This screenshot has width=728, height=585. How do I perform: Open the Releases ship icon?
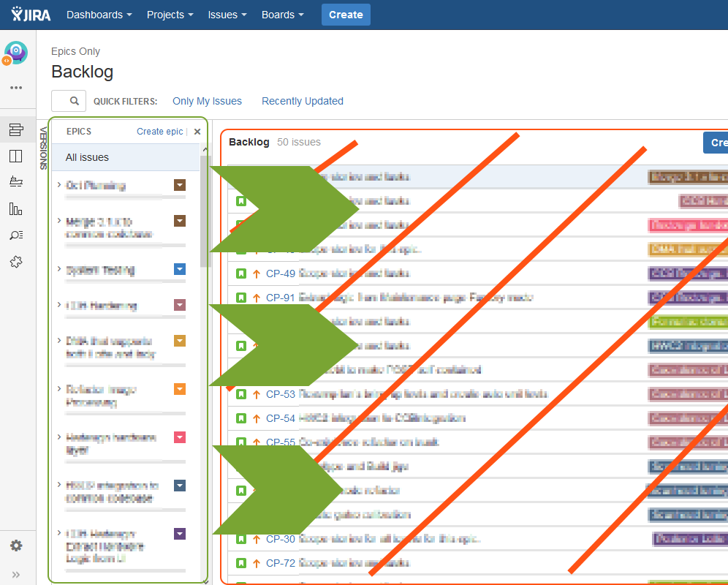coord(16,181)
